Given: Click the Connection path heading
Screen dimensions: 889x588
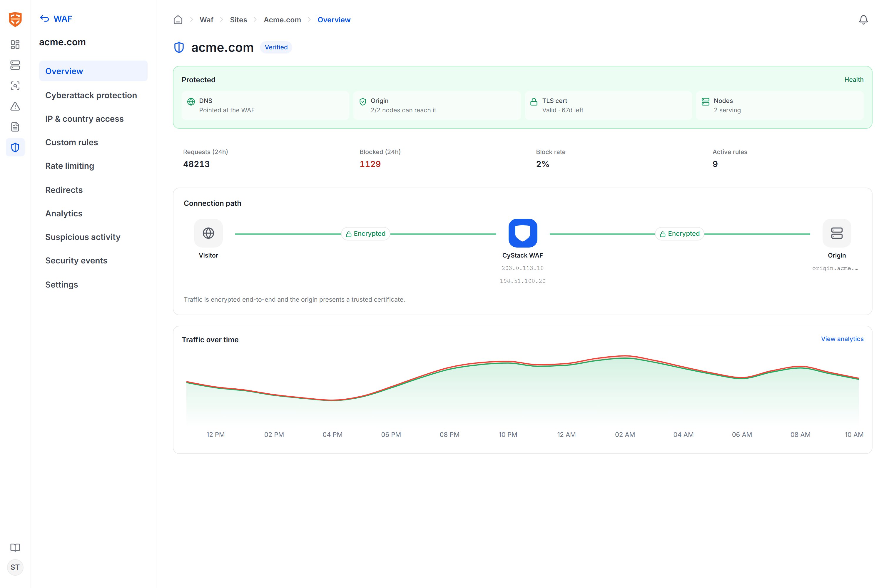Looking at the screenshot, I should [x=212, y=203].
